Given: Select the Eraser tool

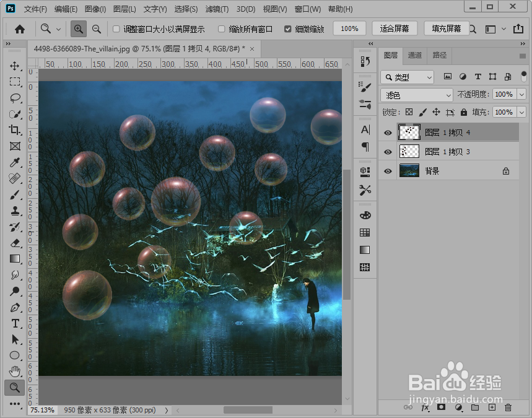Looking at the screenshot, I should point(15,243).
